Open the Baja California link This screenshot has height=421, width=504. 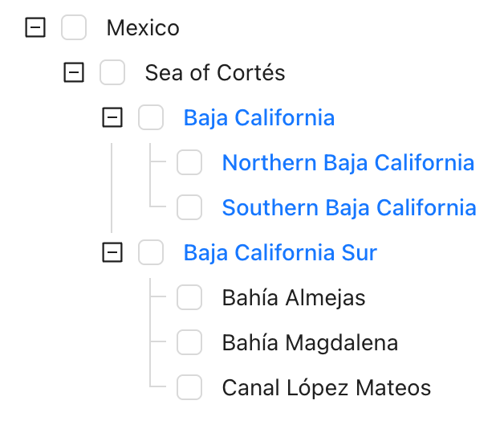click(258, 118)
